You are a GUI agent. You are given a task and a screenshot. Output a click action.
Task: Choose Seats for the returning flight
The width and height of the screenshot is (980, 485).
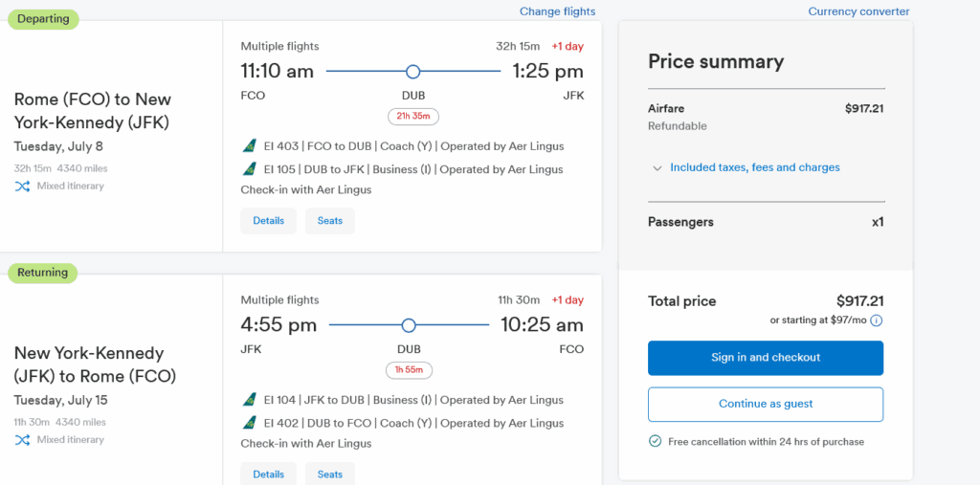click(330, 474)
